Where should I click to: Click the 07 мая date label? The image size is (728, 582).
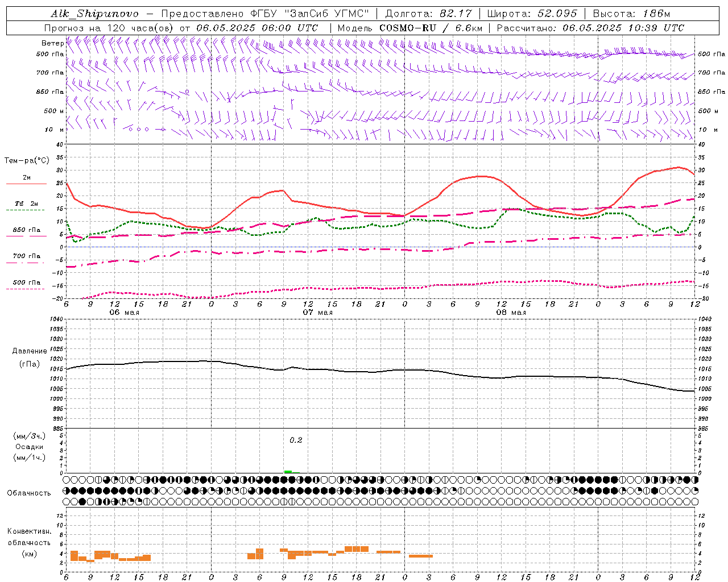coord(317,313)
